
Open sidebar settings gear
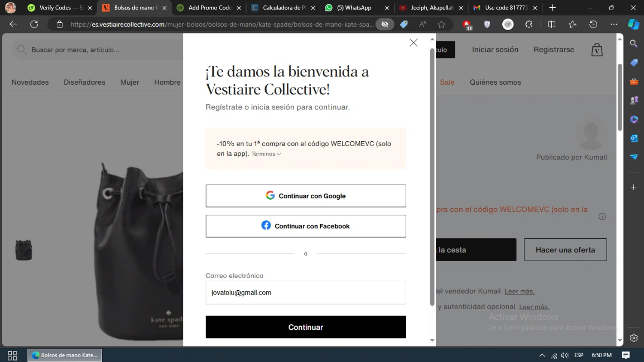point(634,338)
